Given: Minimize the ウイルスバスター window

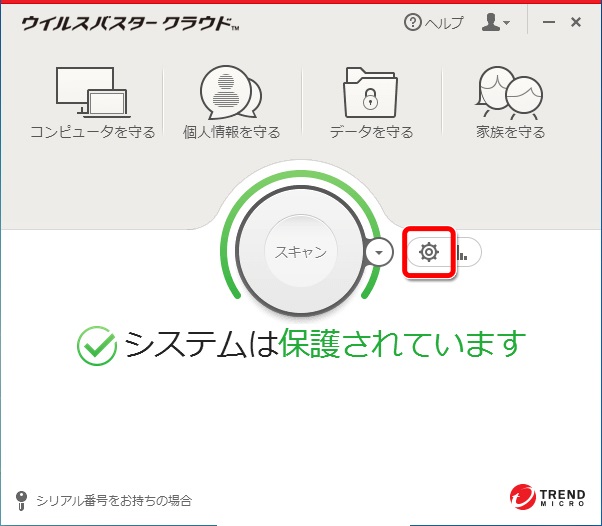Looking at the screenshot, I should click(x=549, y=22).
